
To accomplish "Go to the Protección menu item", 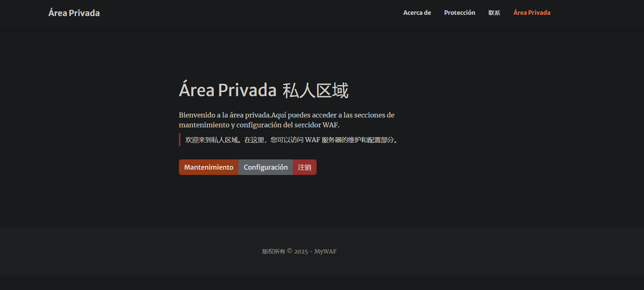I will (459, 13).
